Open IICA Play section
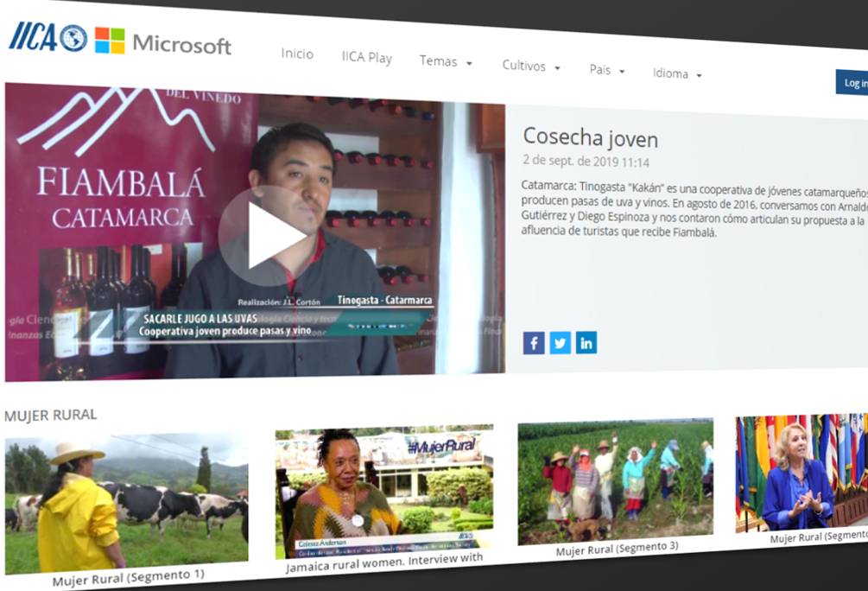Screen dimensions: 868x591 coord(366,57)
